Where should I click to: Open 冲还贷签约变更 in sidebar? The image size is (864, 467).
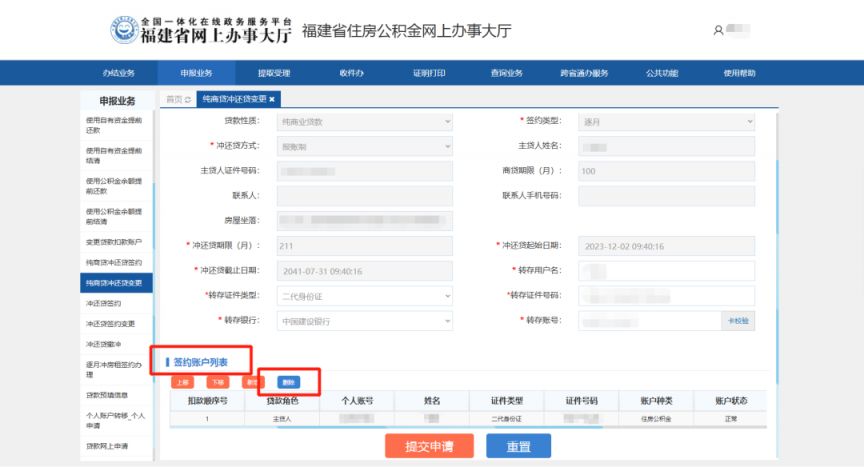pyautogui.click(x=116, y=324)
